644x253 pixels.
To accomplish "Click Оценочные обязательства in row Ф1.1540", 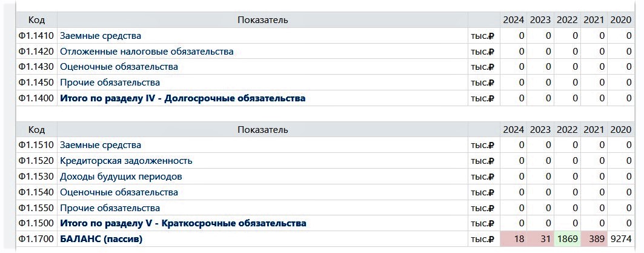I will (119, 192).
